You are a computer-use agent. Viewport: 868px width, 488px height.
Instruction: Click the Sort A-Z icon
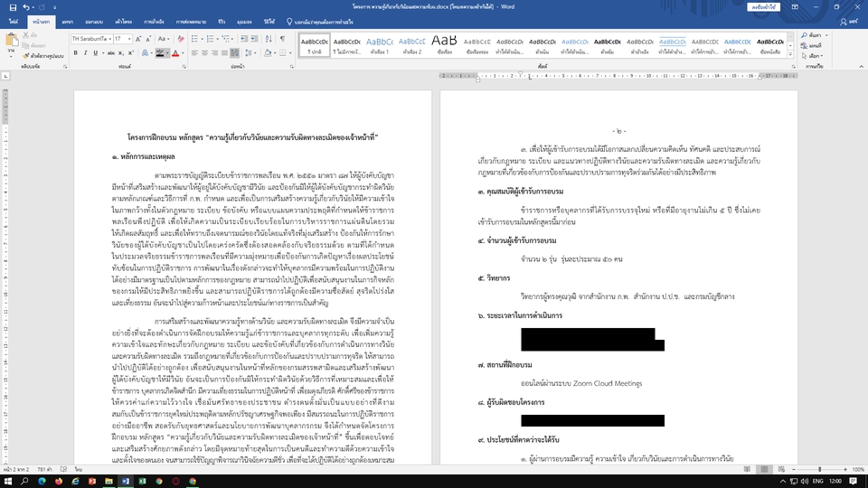pos(269,39)
